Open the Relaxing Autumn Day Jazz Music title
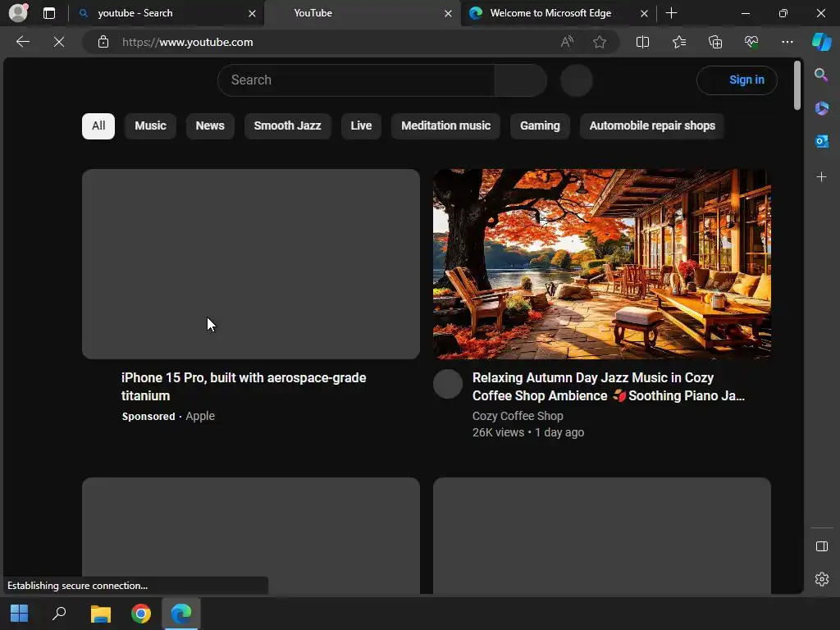840x630 pixels. pos(609,386)
